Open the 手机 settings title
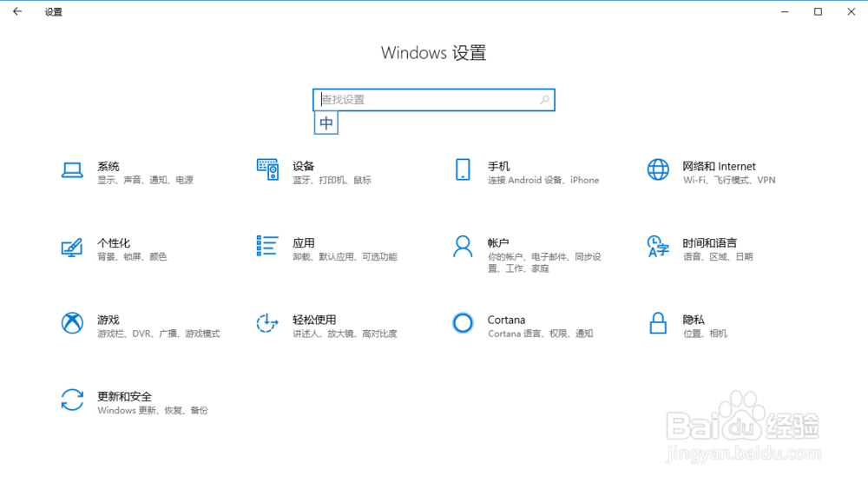The width and height of the screenshot is (868, 483). click(x=499, y=166)
